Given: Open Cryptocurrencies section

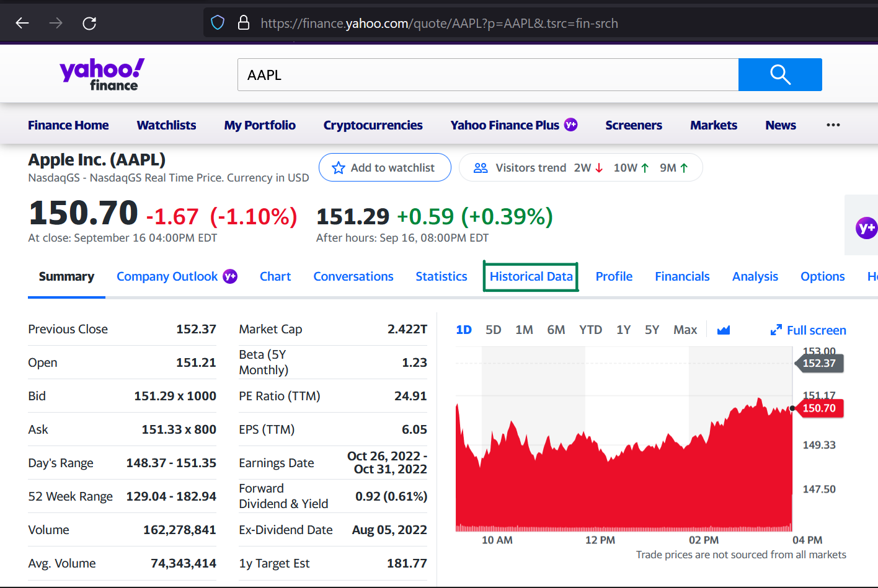Looking at the screenshot, I should click(x=373, y=125).
